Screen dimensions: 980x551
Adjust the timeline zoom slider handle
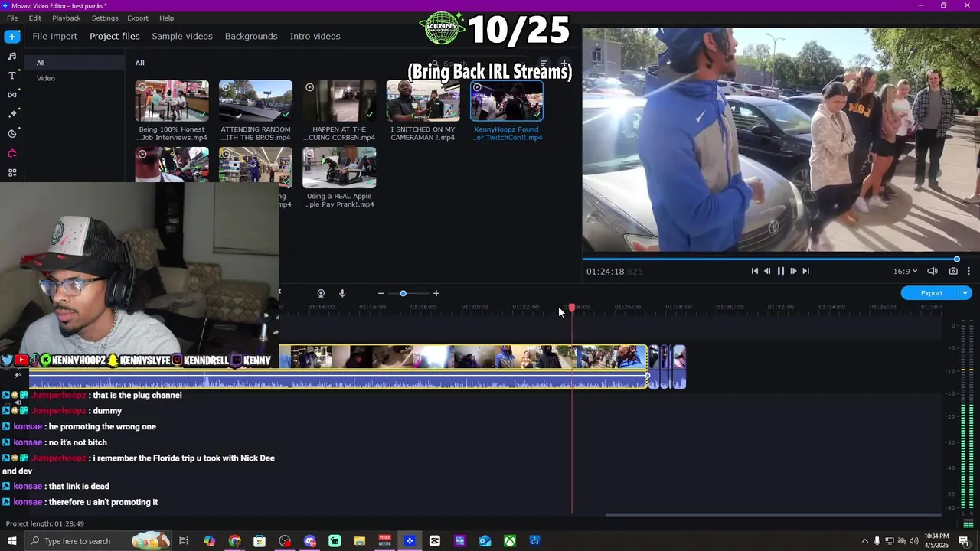403,293
